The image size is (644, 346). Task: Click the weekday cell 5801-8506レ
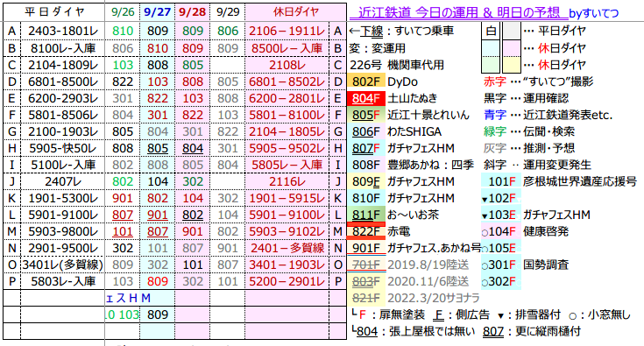point(63,115)
